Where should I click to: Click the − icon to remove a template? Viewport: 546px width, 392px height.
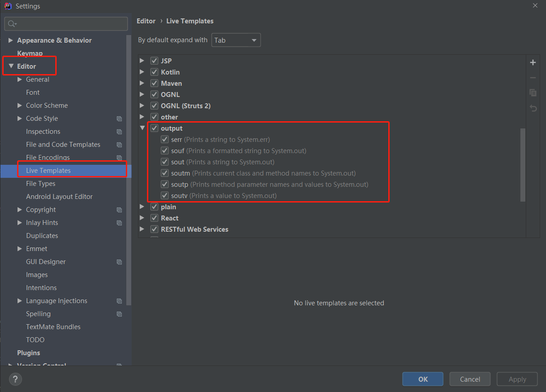point(533,77)
